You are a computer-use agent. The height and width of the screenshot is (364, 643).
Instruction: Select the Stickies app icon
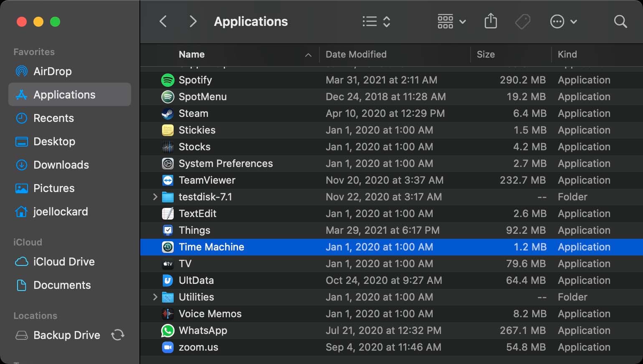coord(167,130)
